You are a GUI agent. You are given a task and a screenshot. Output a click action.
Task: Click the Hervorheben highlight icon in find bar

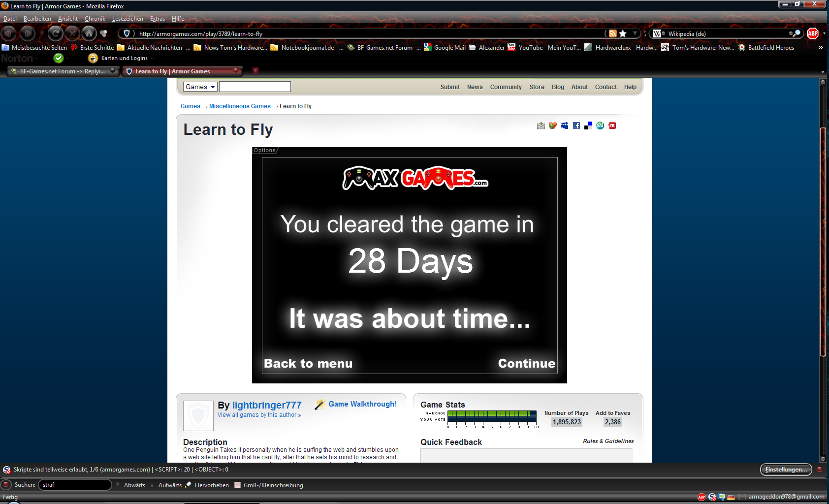(x=188, y=485)
